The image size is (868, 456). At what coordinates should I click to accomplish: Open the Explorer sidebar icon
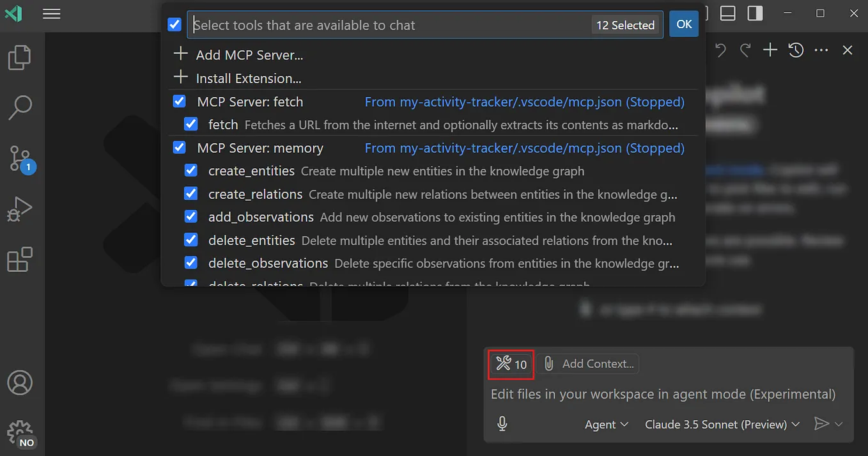pyautogui.click(x=19, y=58)
